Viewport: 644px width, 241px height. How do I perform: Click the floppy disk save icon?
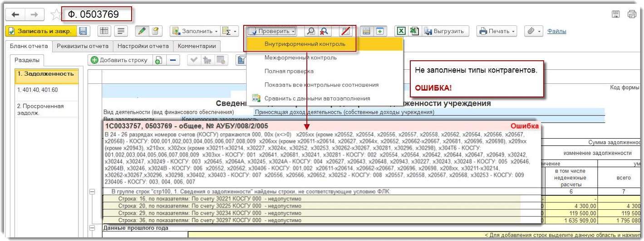pos(83,31)
